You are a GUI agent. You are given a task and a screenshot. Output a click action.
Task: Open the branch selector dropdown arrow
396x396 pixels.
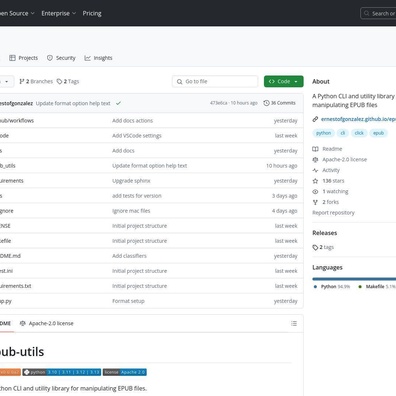click(7, 82)
